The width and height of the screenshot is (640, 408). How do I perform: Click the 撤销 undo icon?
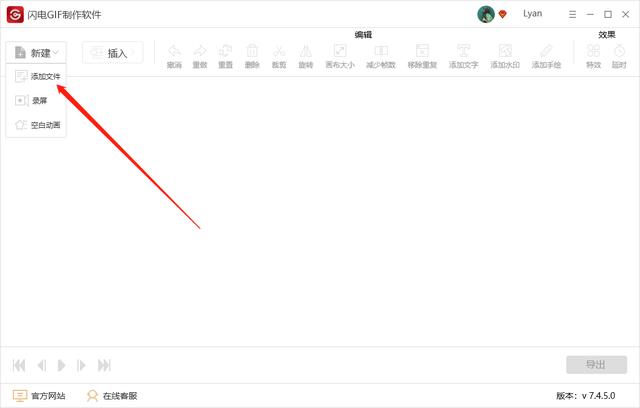[174, 56]
